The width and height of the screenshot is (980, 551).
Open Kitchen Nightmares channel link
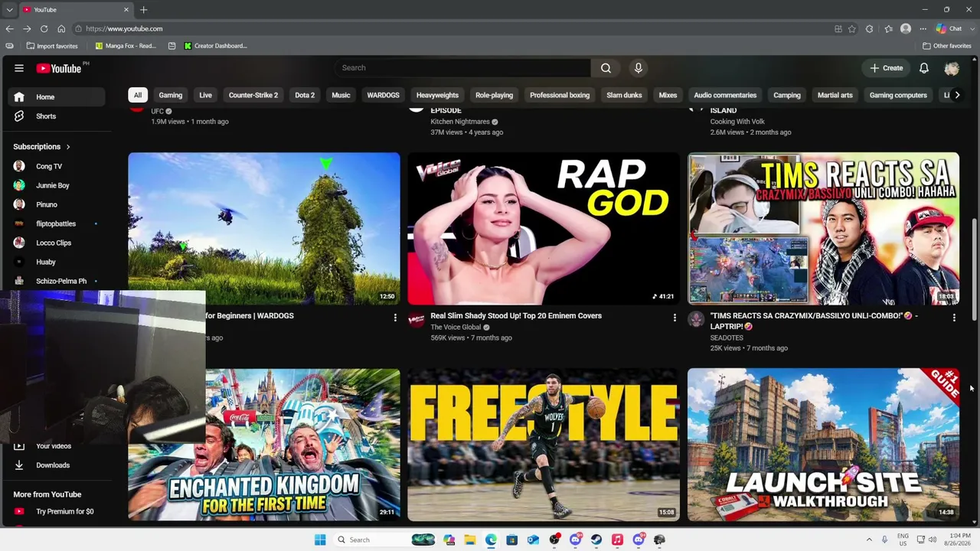pos(460,122)
